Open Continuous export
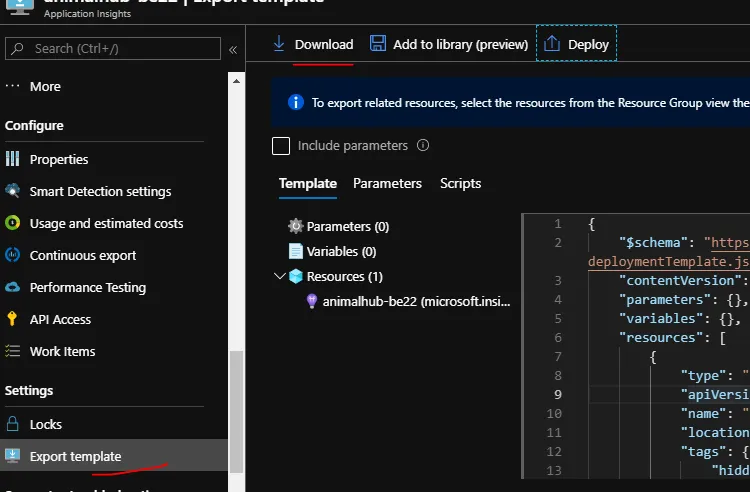 point(83,255)
